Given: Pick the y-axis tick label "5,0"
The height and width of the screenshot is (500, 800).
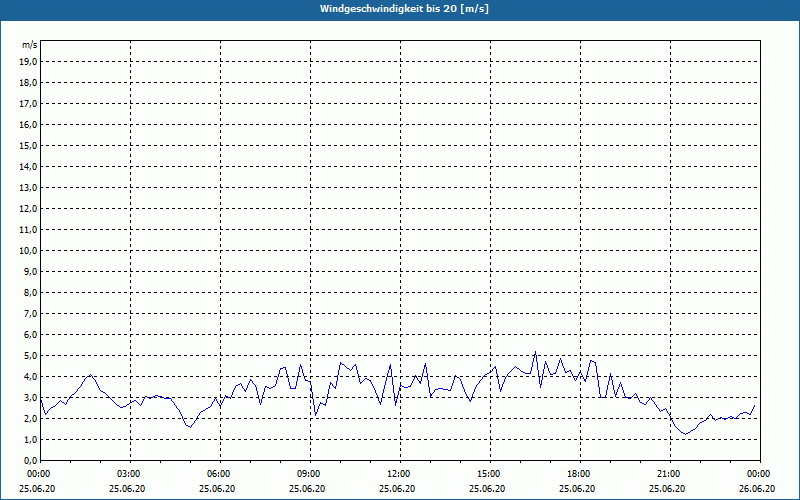Looking at the screenshot, I should 30,356.
